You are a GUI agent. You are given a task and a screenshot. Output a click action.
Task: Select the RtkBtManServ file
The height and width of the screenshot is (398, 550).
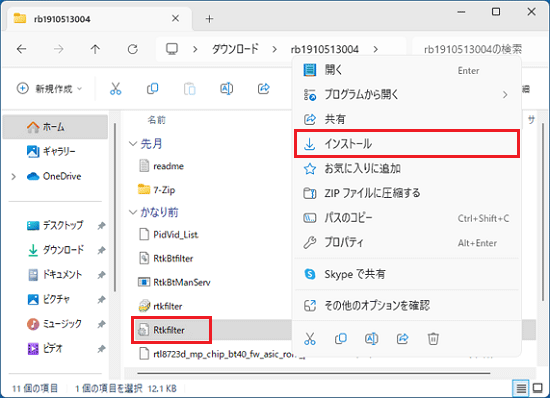point(174,282)
